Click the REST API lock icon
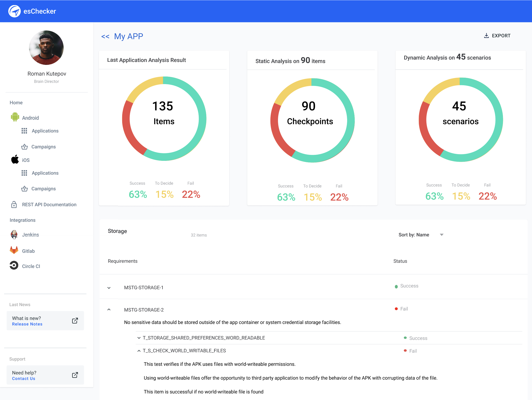This screenshot has width=532, height=400. (14, 204)
